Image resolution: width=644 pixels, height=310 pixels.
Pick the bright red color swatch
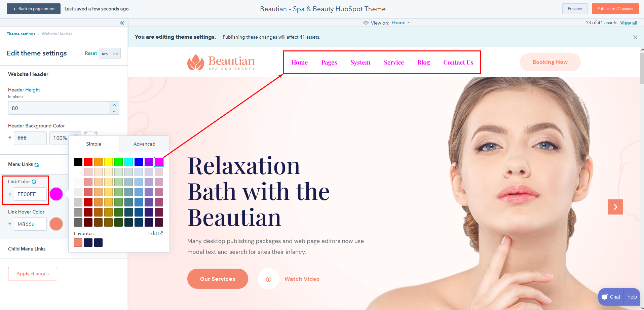pyautogui.click(x=88, y=162)
